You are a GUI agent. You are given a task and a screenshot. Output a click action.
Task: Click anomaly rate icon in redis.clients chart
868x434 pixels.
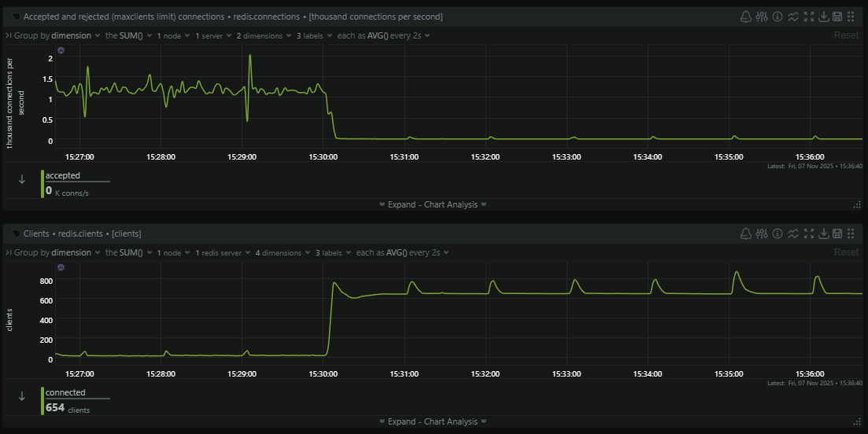coord(61,267)
